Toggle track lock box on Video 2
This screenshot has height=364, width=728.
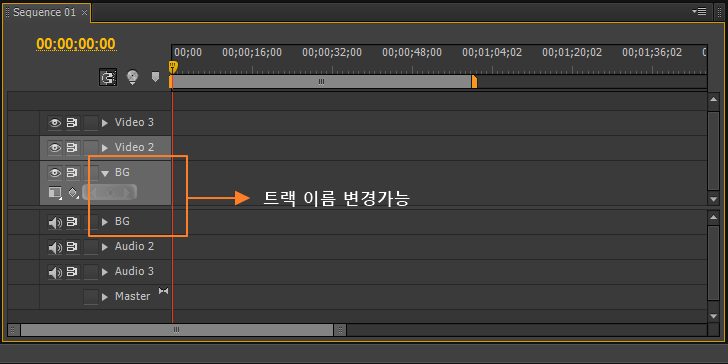click(x=91, y=148)
